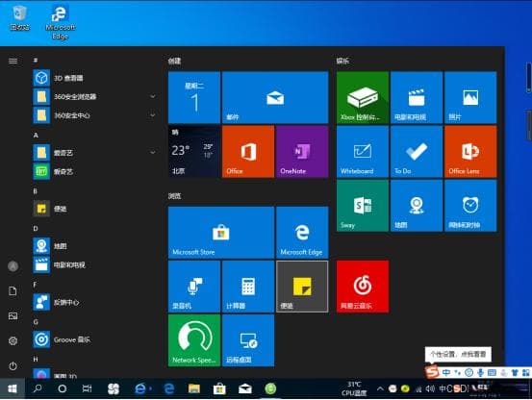The width and height of the screenshot is (532, 400).
Task: Open Task View on the taskbar
Action: point(87,388)
